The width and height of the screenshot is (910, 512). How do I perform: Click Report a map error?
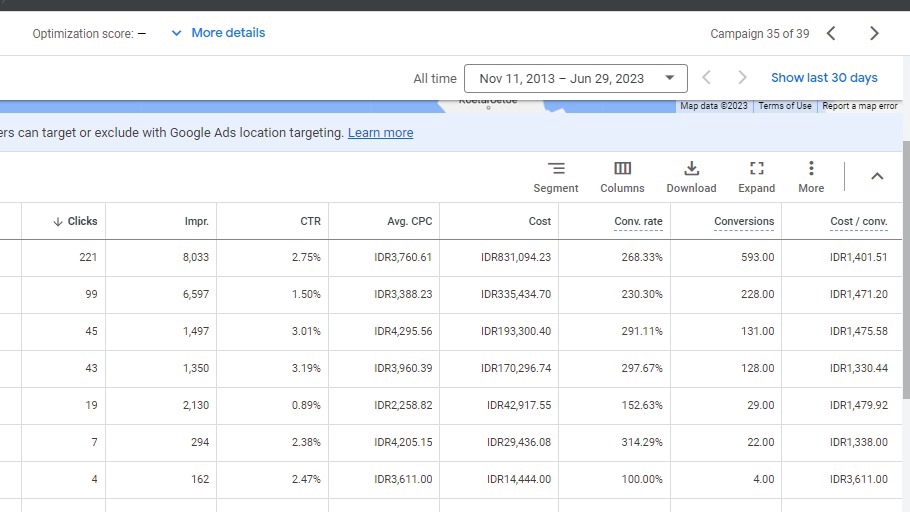(x=860, y=106)
